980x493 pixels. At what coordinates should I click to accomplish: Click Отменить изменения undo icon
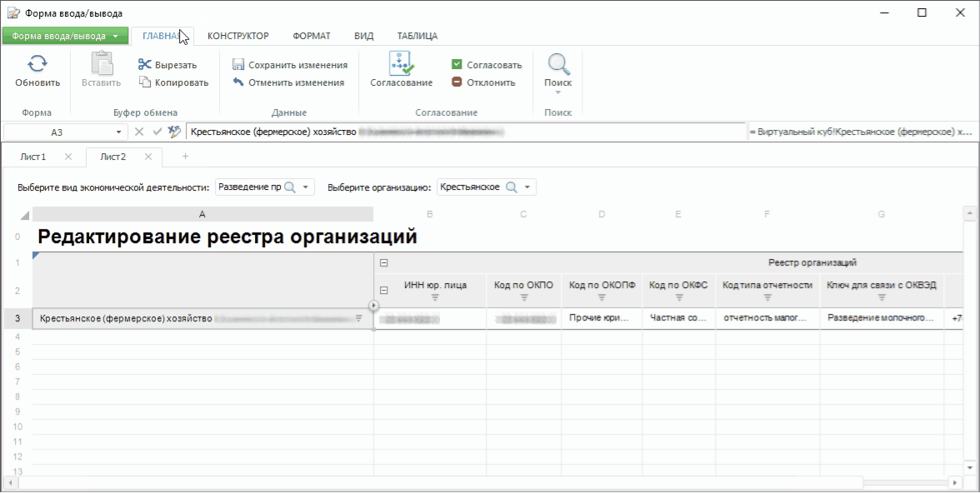238,82
